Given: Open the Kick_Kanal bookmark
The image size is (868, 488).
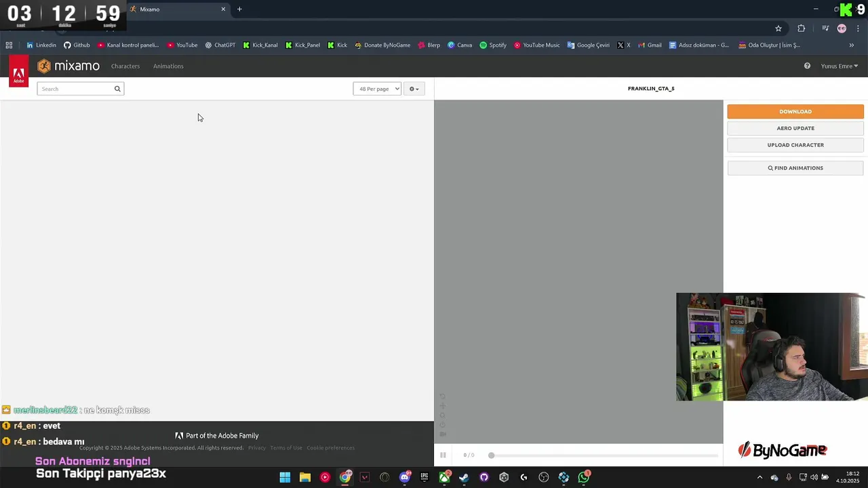Looking at the screenshot, I should pyautogui.click(x=260, y=45).
